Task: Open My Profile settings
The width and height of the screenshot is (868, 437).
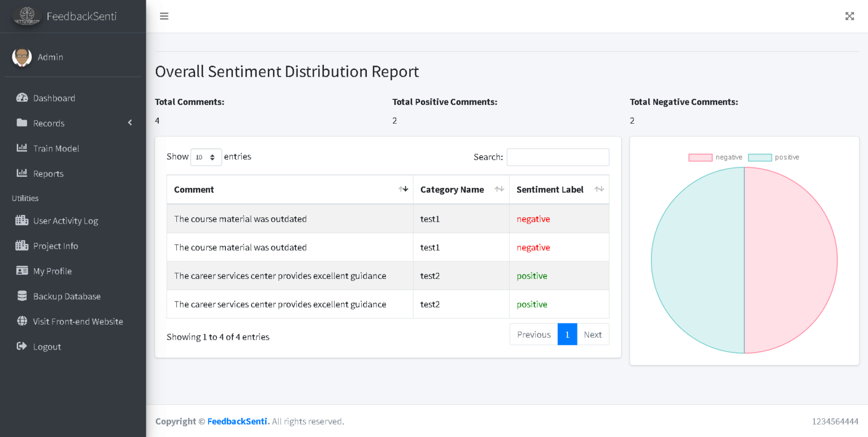Action: [x=51, y=271]
